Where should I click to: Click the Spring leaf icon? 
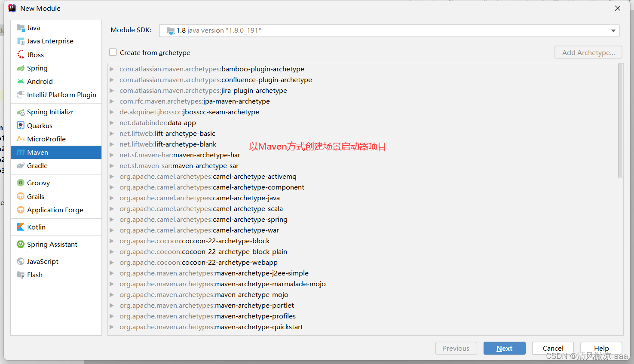point(21,68)
